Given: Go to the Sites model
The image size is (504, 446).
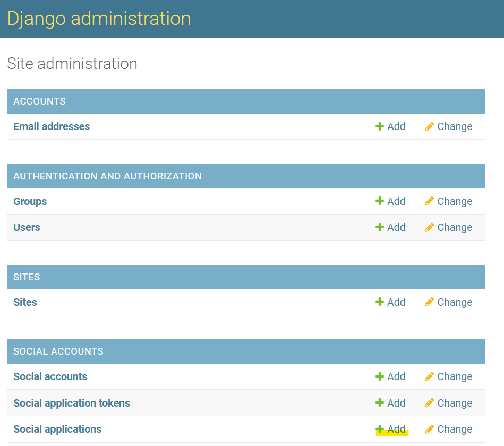Looking at the screenshot, I should tap(25, 302).
